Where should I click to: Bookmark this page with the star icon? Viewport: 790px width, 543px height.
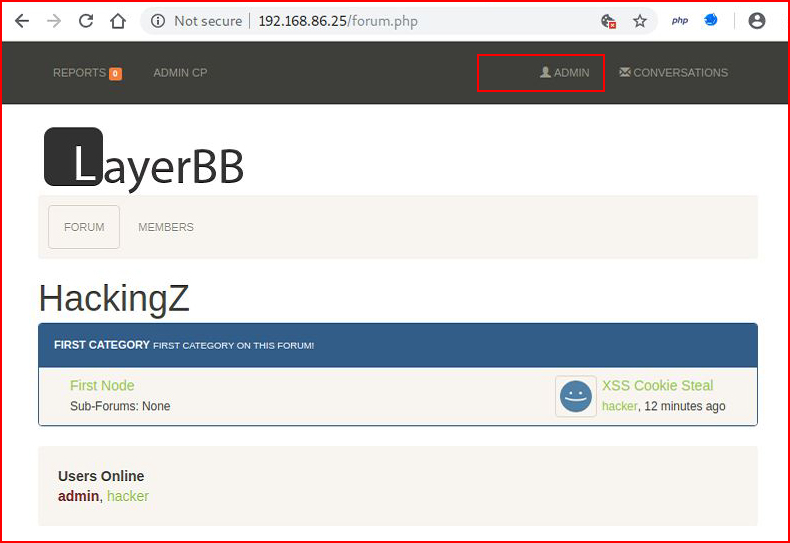[640, 21]
